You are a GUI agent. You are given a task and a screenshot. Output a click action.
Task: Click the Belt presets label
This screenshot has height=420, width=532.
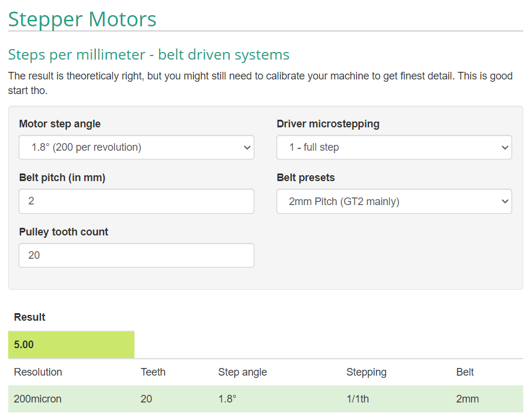pyautogui.click(x=306, y=178)
